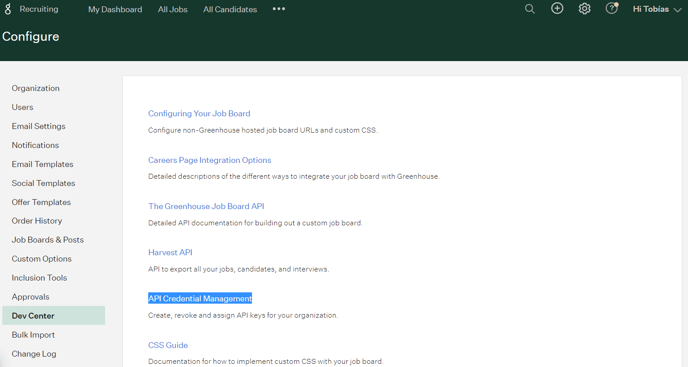Go to My Dashboard
This screenshot has height=367, width=688.
(115, 9)
